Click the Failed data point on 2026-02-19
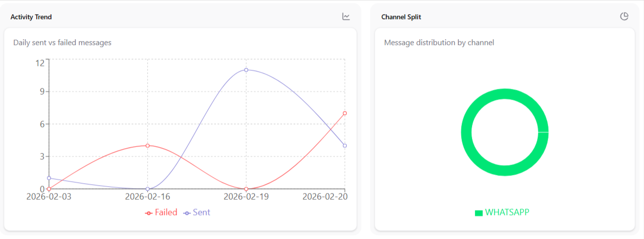This screenshot has width=644, height=239. pos(246,189)
